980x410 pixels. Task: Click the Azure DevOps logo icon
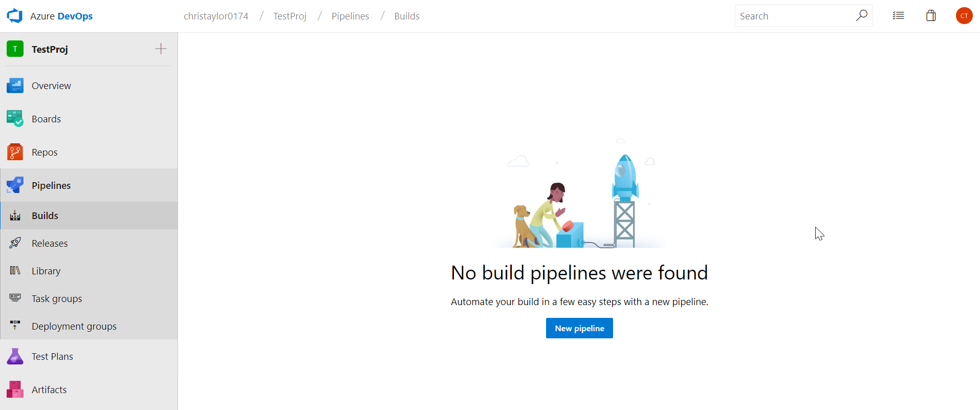[x=15, y=16]
